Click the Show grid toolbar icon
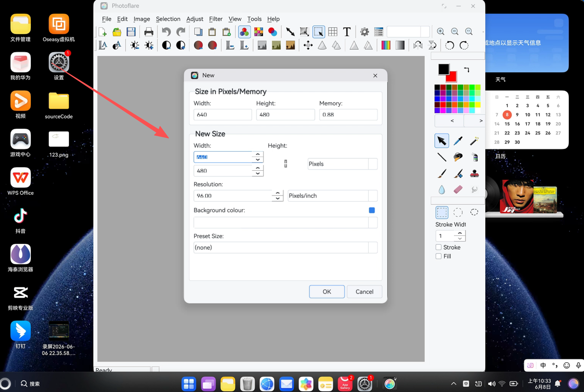The width and height of the screenshot is (584, 392). (333, 32)
